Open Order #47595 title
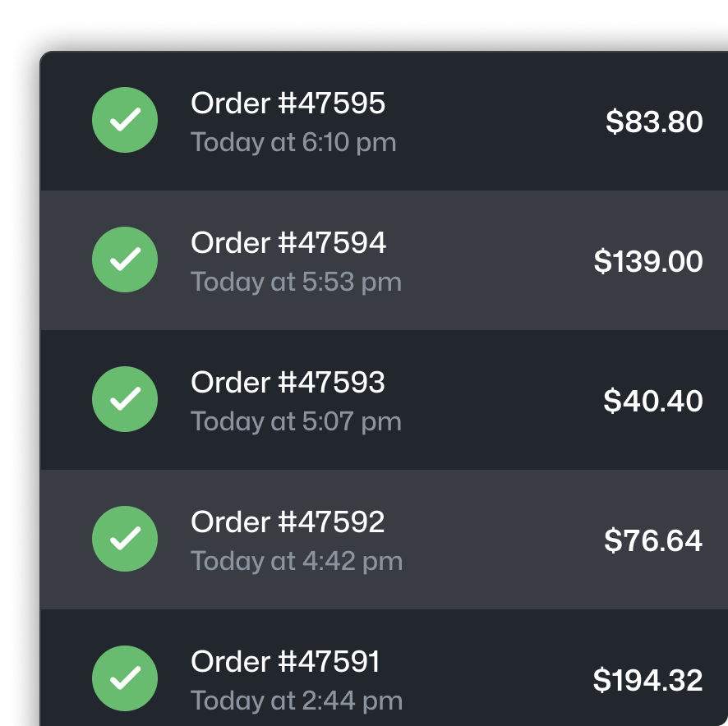The image size is (728, 726). tap(288, 103)
